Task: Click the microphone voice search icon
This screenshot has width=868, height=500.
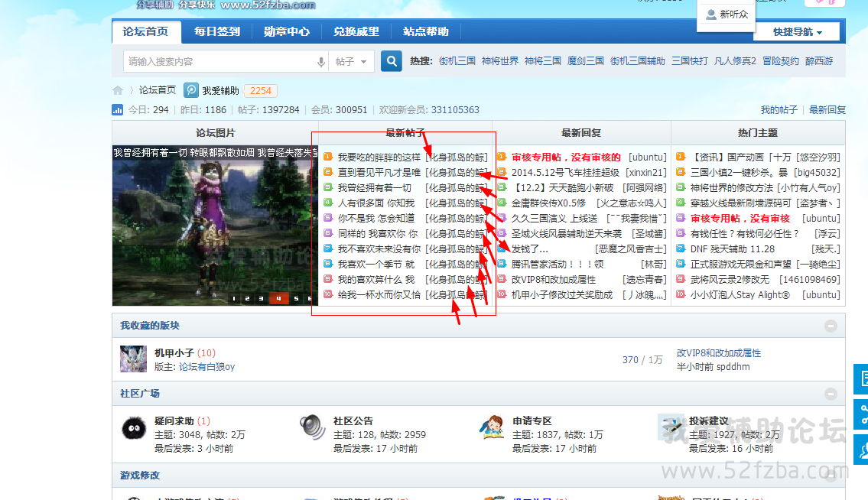Action: pyautogui.click(x=321, y=62)
